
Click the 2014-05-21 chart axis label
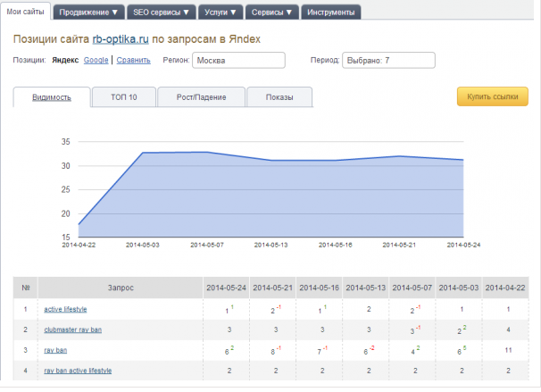pyautogui.click(x=399, y=245)
